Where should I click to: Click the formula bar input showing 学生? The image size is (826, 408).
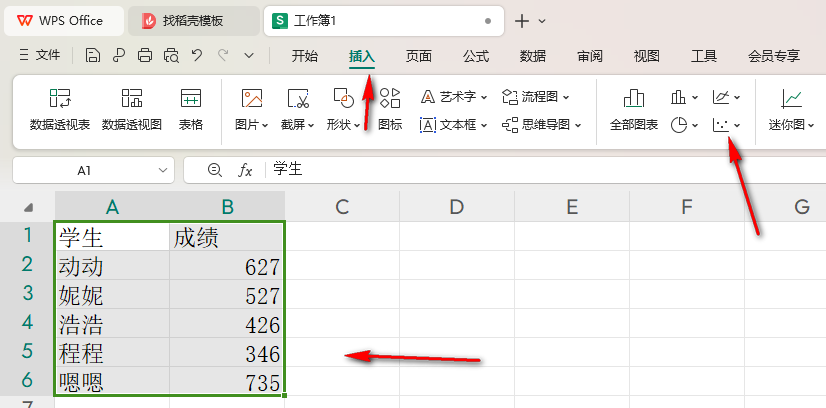(x=546, y=170)
